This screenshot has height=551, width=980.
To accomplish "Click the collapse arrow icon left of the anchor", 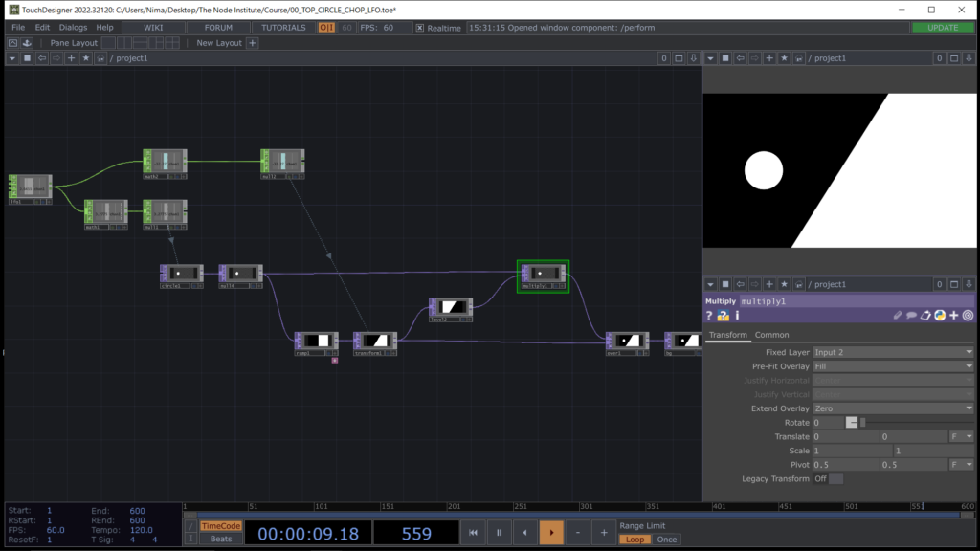I will pyautogui.click(x=12, y=42).
